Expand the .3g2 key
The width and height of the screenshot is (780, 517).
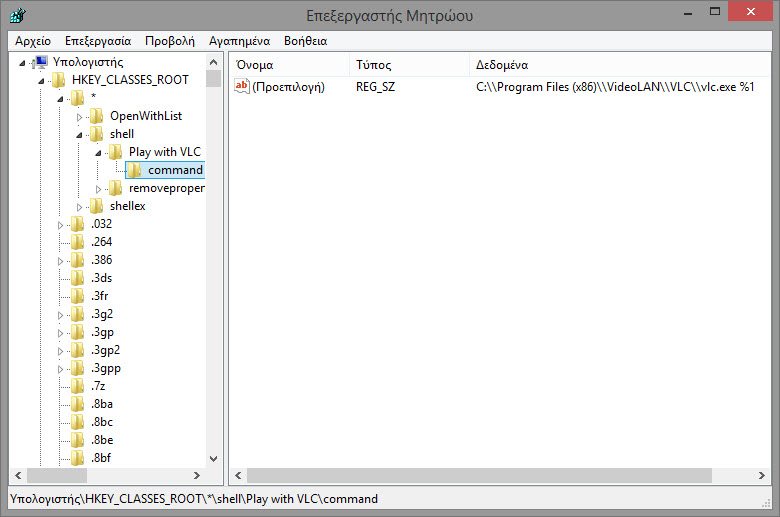click(60, 315)
